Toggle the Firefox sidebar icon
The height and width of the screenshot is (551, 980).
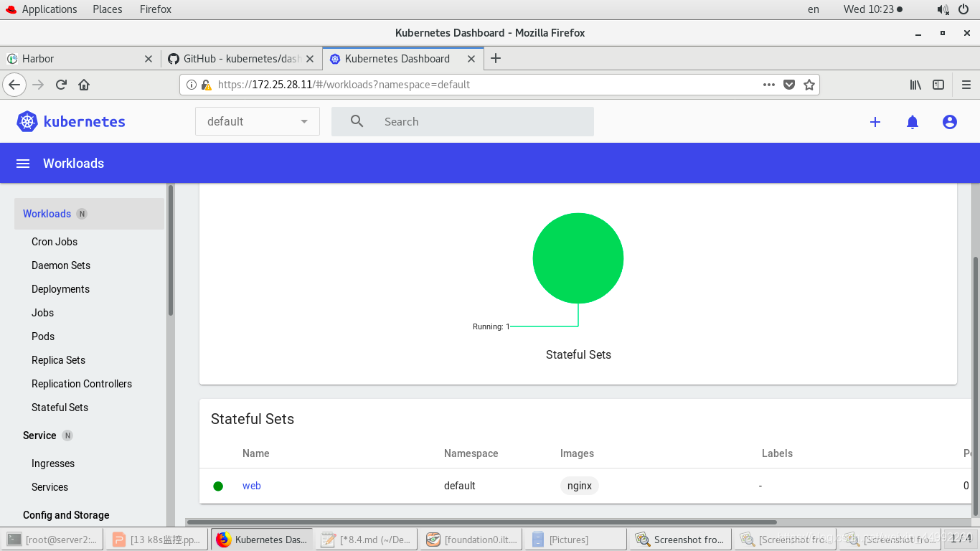pos(938,85)
